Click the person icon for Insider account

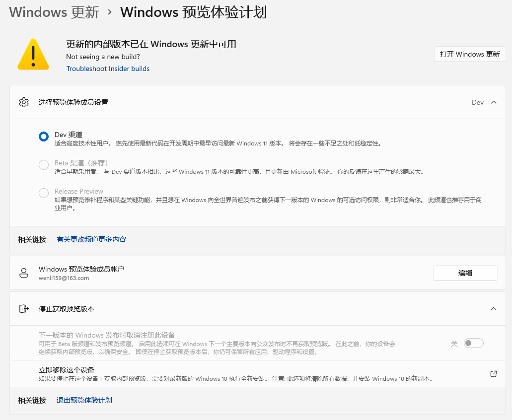[x=23, y=273]
